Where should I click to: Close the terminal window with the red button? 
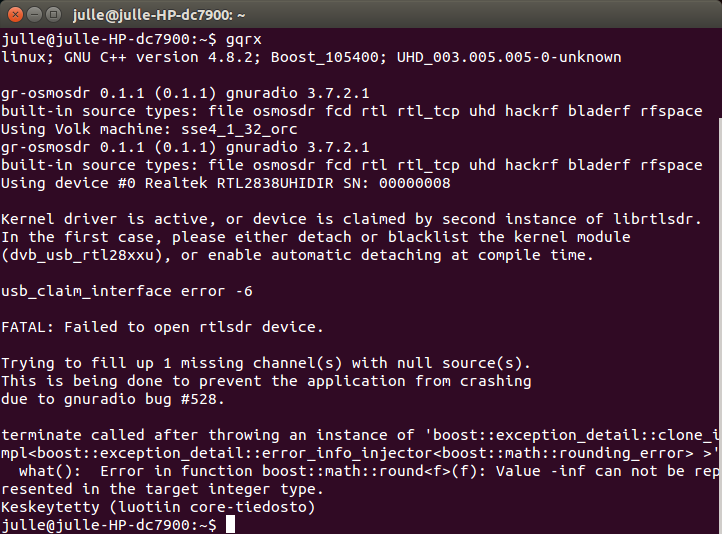click(15, 15)
